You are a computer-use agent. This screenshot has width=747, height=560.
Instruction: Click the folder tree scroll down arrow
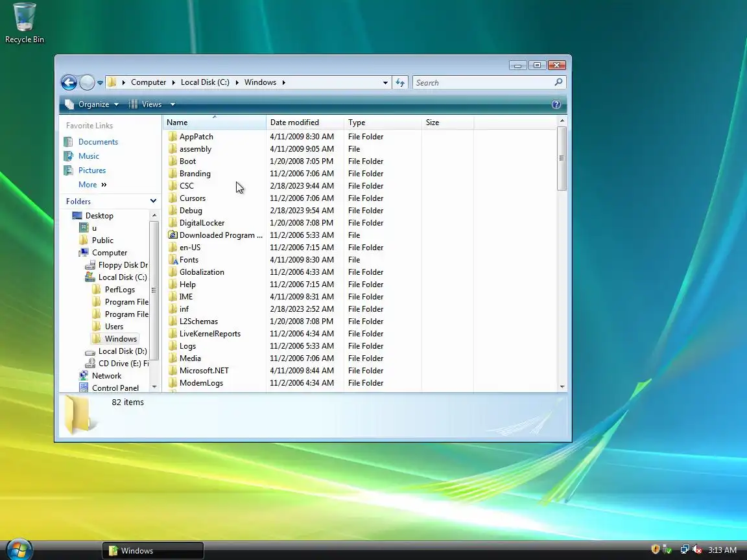pos(154,387)
